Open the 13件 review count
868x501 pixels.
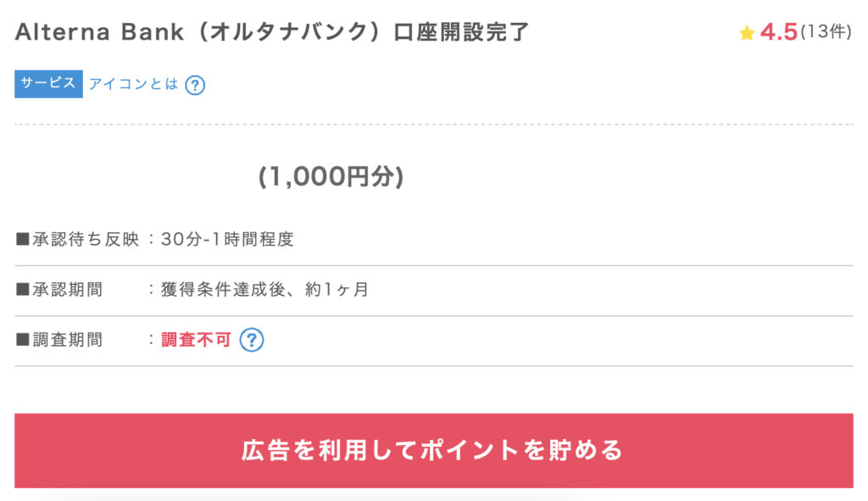(826, 32)
